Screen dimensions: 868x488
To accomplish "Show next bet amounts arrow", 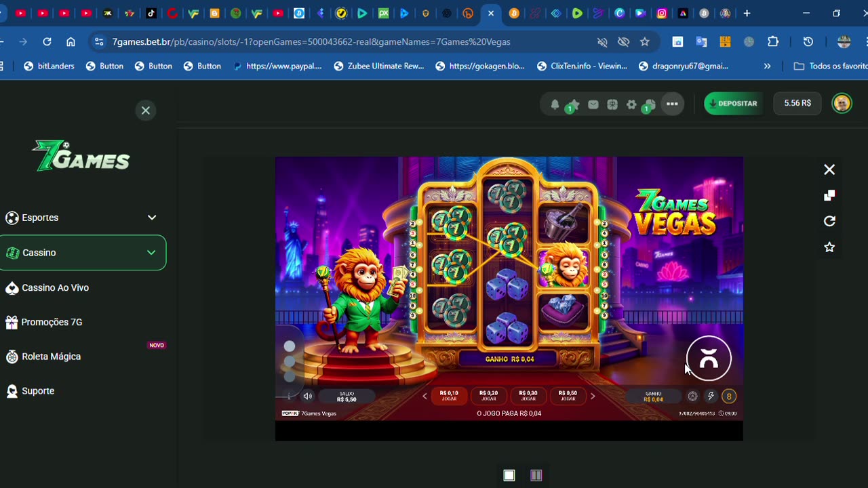I will point(592,396).
